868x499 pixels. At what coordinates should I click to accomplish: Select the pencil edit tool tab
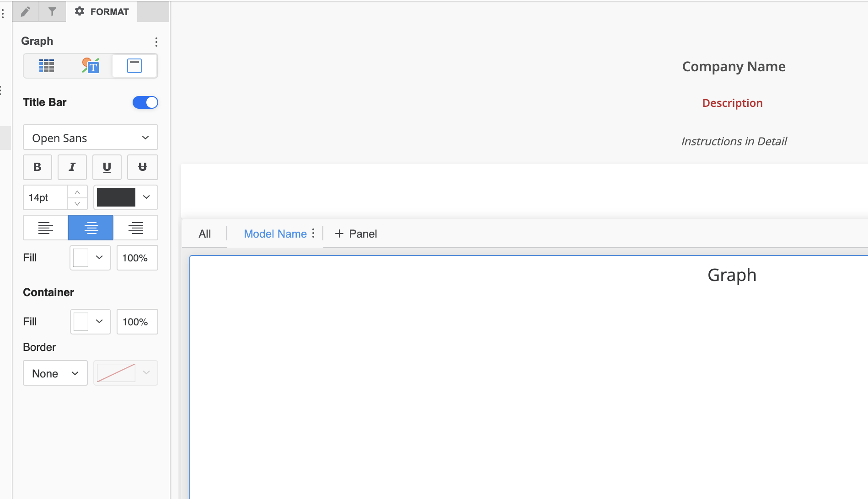tap(26, 11)
